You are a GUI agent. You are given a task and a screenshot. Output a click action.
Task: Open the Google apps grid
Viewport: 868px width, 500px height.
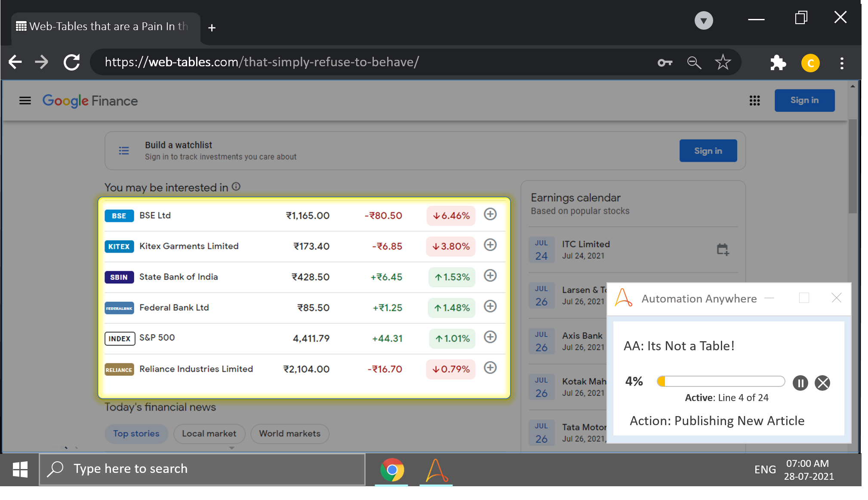754,100
